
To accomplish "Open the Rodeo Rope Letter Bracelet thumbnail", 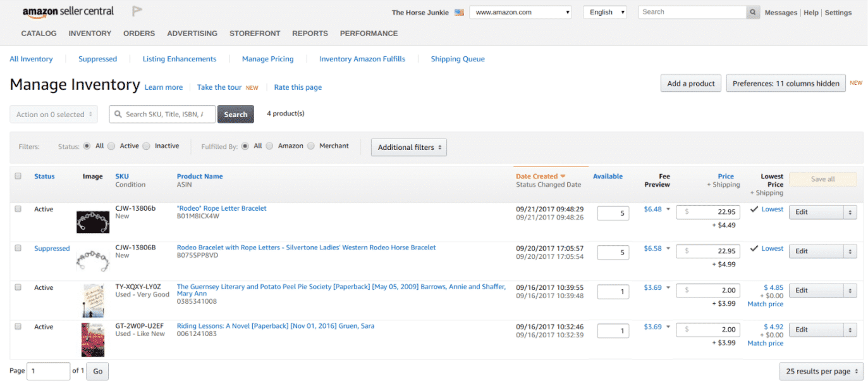I will click(x=93, y=222).
